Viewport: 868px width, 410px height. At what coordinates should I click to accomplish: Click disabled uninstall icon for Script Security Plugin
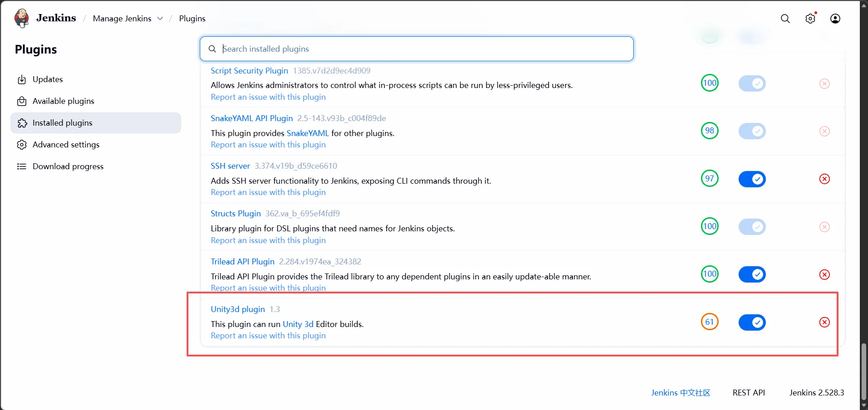(824, 83)
